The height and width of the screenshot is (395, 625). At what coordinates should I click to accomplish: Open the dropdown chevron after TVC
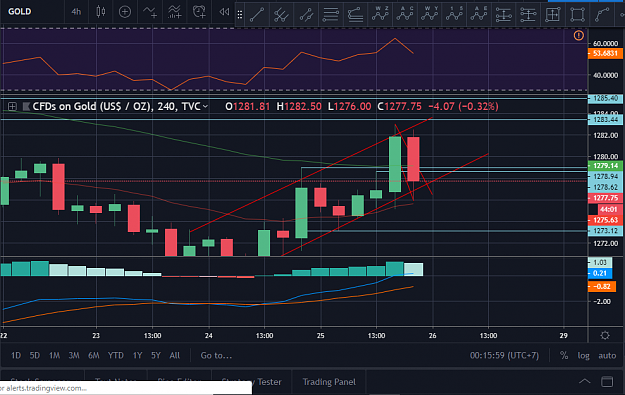(x=205, y=106)
